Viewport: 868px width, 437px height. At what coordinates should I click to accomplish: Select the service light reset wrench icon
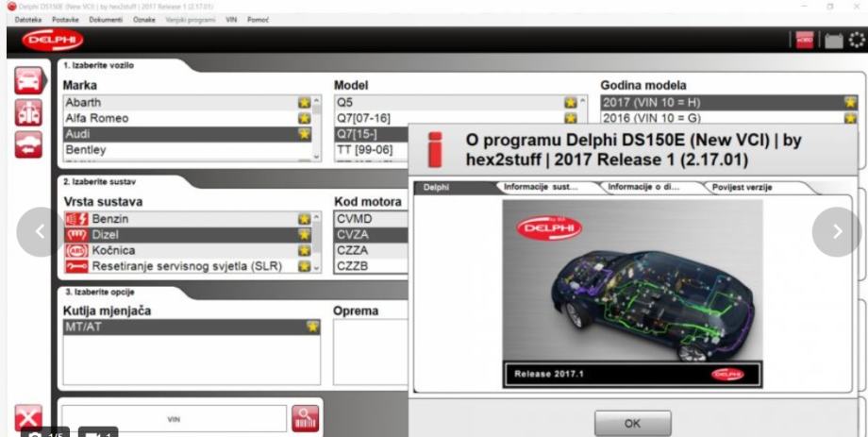77,266
